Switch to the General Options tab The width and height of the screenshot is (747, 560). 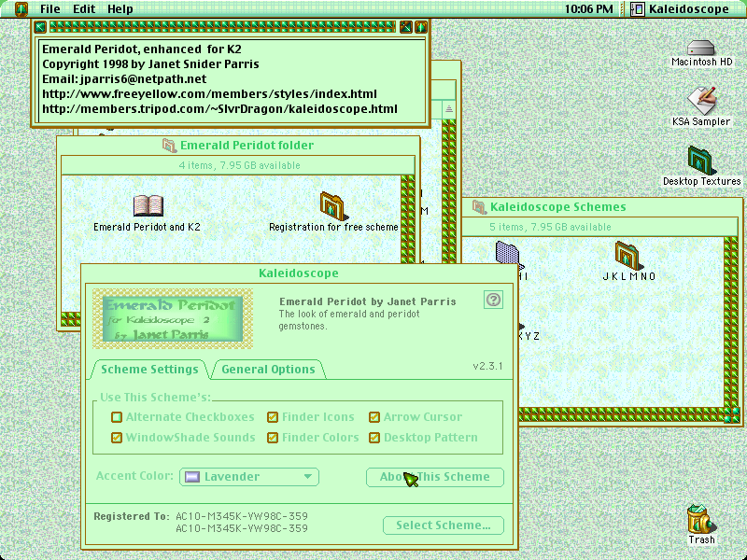(268, 370)
